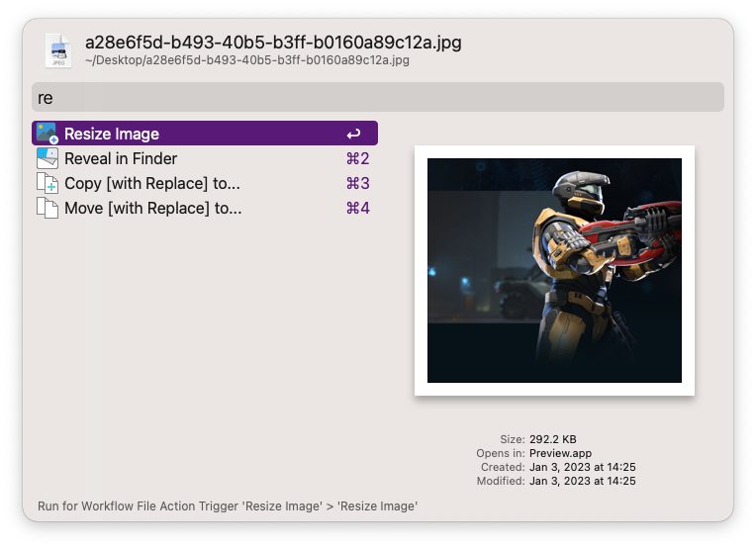Click the JPEG file icon beside the filename

pyautogui.click(x=58, y=50)
